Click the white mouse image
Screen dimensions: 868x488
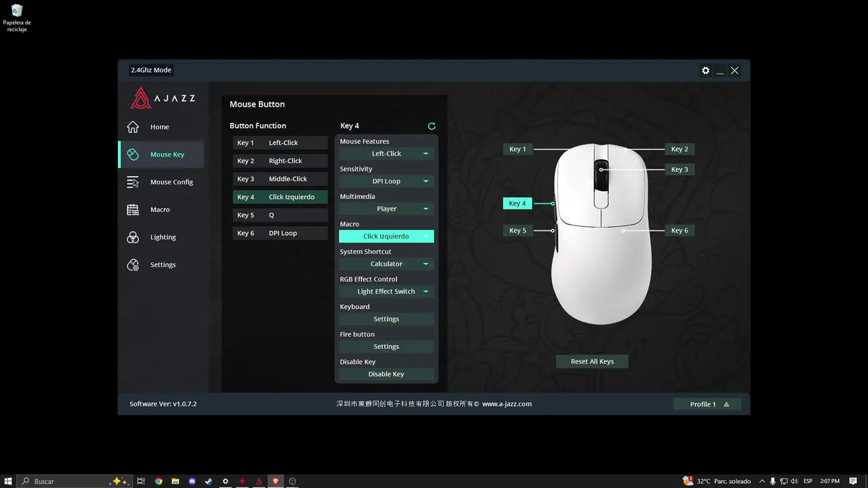click(x=601, y=233)
